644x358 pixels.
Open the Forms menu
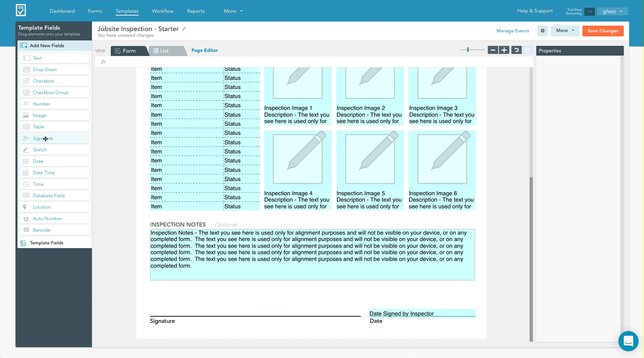(95, 11)
